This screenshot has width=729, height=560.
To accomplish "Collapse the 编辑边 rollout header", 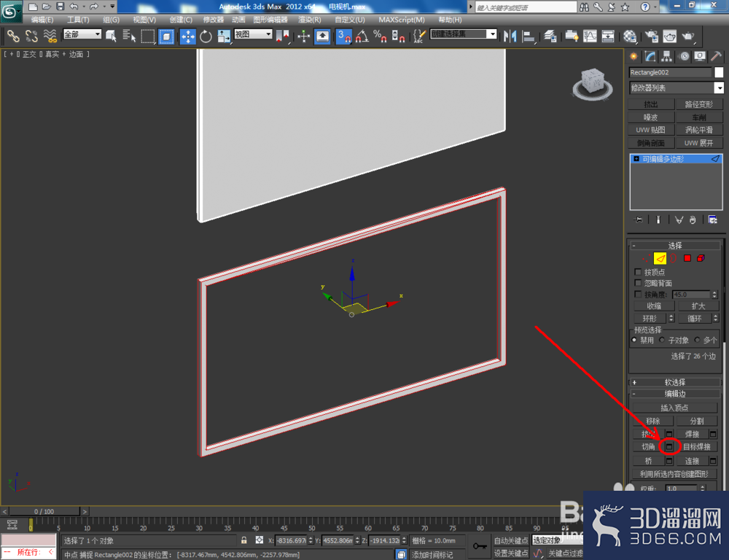I will coord(674,394).
